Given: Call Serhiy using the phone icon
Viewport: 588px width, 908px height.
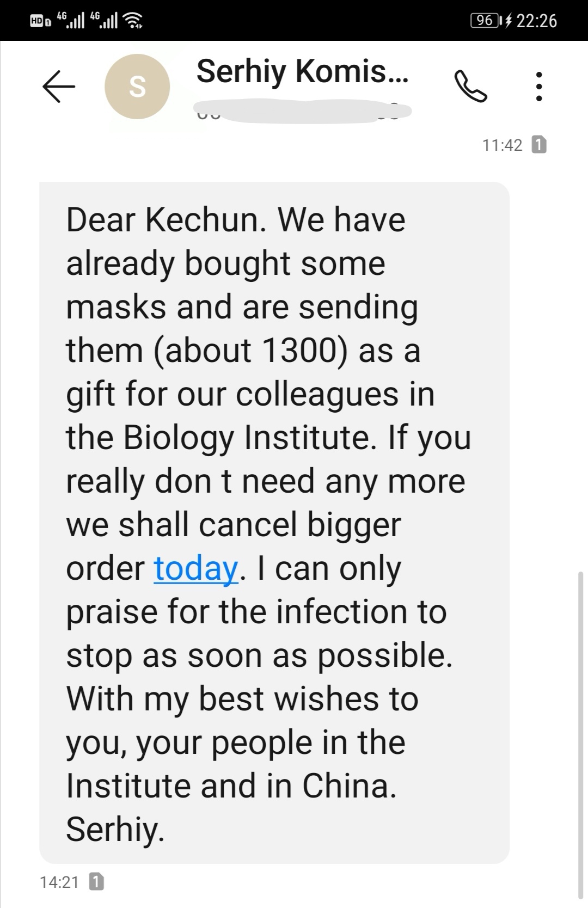Looking at the screenshot, I should 470,86.
